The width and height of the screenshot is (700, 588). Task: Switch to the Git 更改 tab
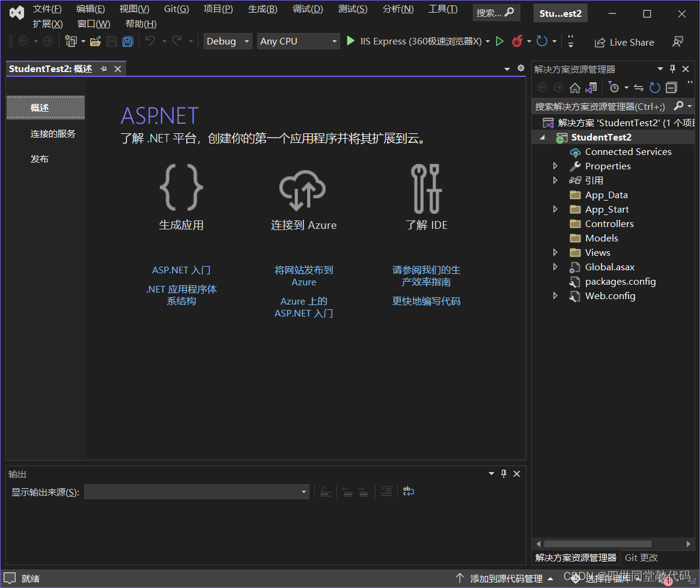(x=641, y=557)
